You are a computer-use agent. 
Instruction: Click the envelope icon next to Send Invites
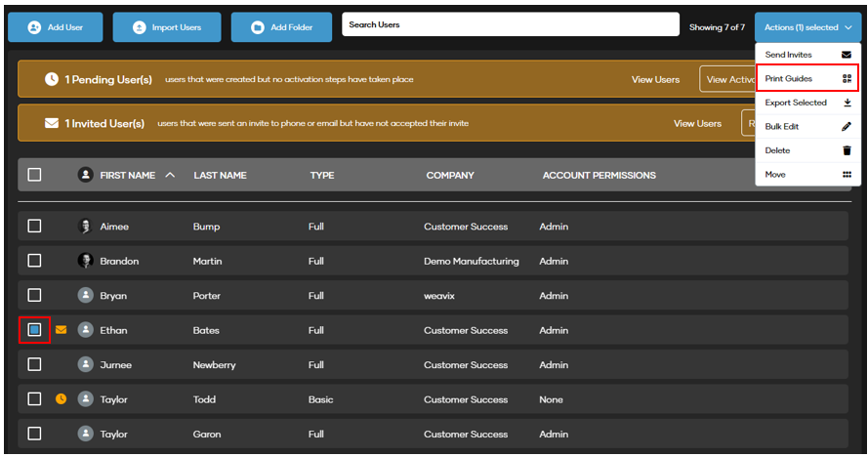[847, 55]
